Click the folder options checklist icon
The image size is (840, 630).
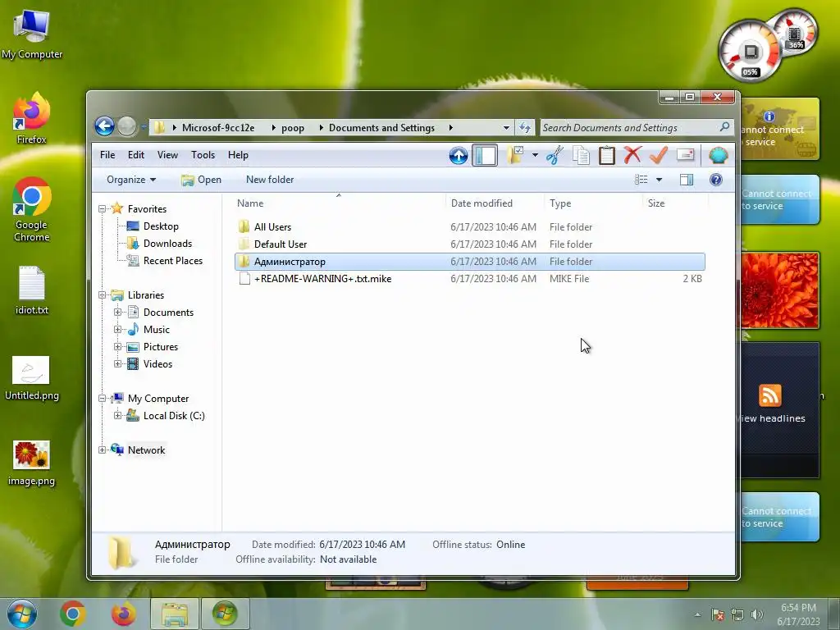tap(515, 155)
